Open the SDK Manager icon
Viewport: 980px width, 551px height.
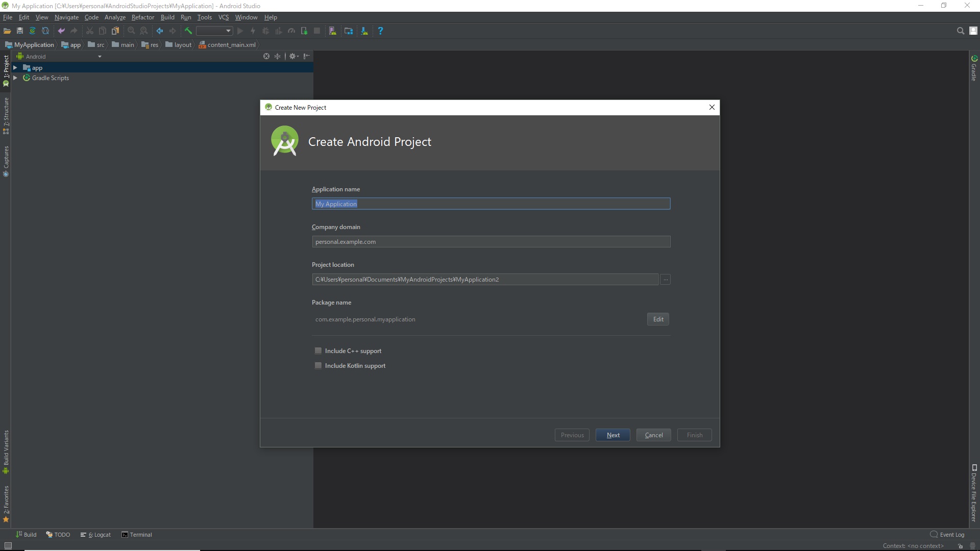coord(364,31)
